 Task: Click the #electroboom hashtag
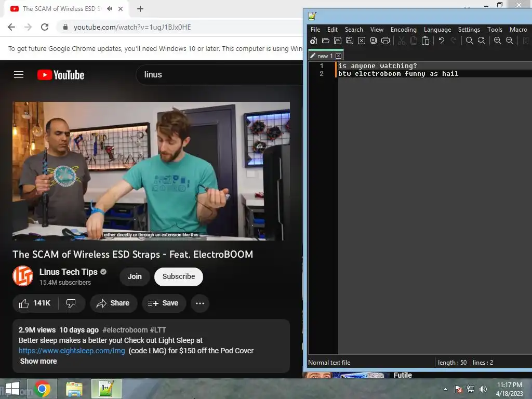[x=125, y=330]
